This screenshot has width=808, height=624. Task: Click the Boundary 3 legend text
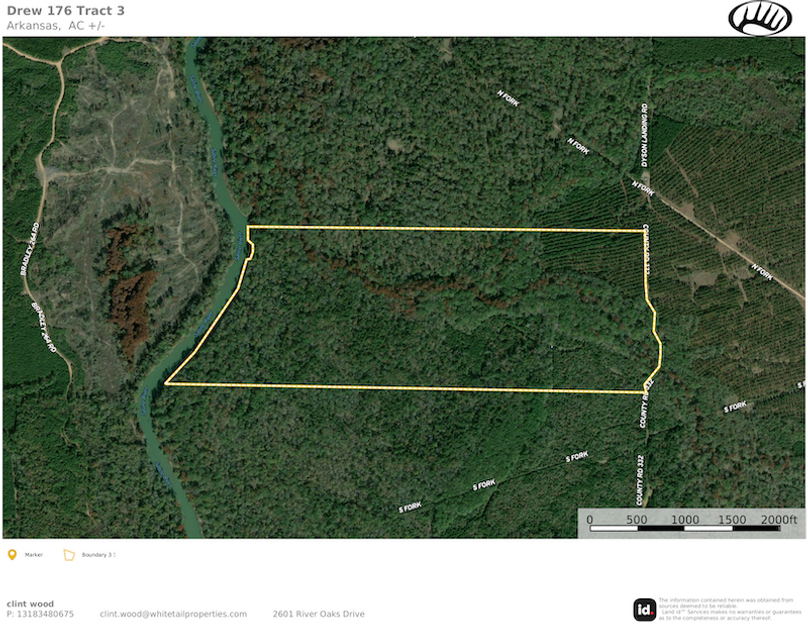(98, 555)
